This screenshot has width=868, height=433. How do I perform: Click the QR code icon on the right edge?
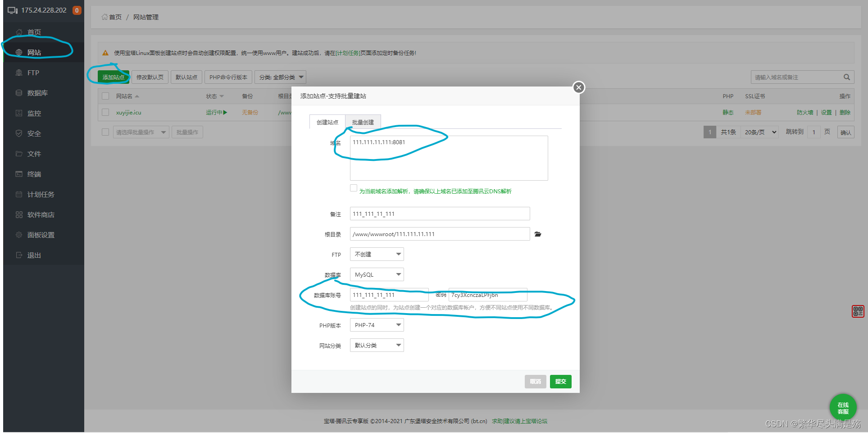point(858,311)
